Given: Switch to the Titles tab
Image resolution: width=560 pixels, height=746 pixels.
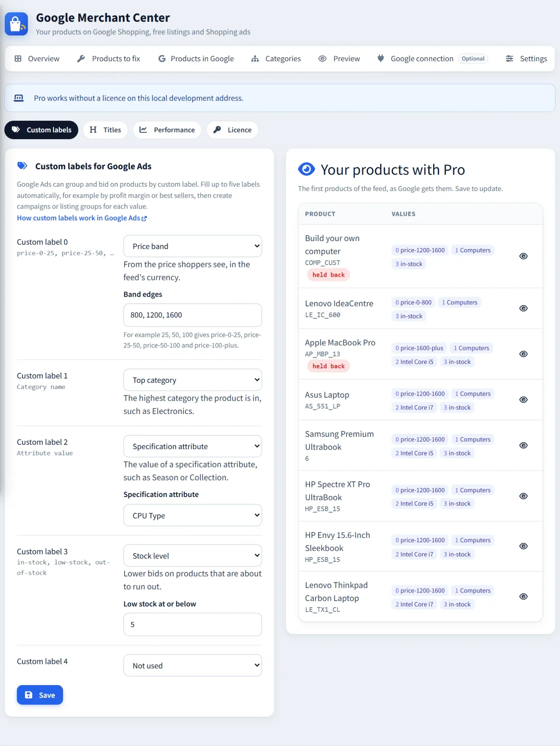Looking at the screenshot, I should pyautogui.click(x=105, y=130).
